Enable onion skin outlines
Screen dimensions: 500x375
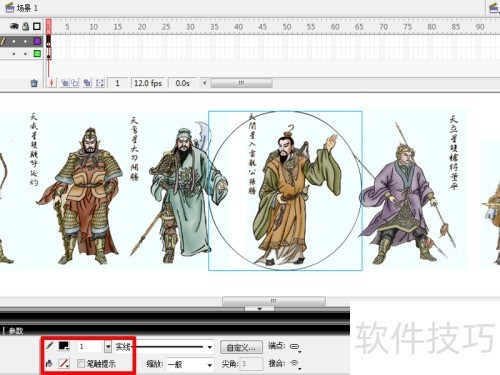point(75,83)
